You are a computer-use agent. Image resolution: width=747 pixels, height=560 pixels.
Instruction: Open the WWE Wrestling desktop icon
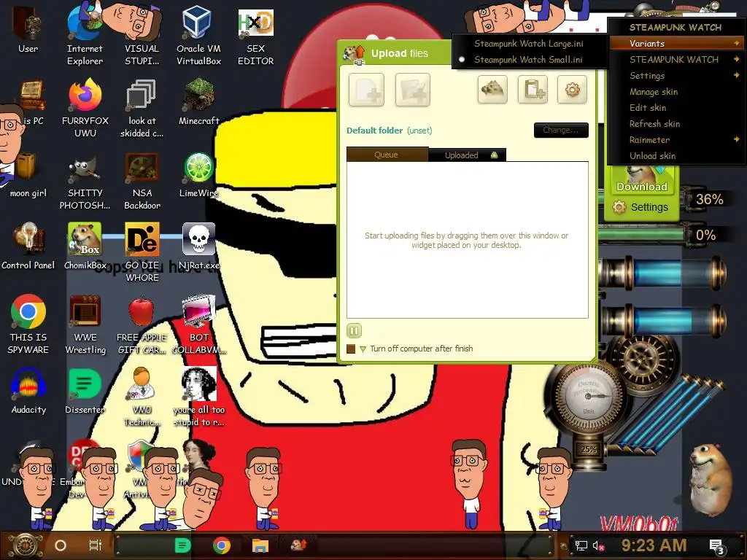point(85,324)
